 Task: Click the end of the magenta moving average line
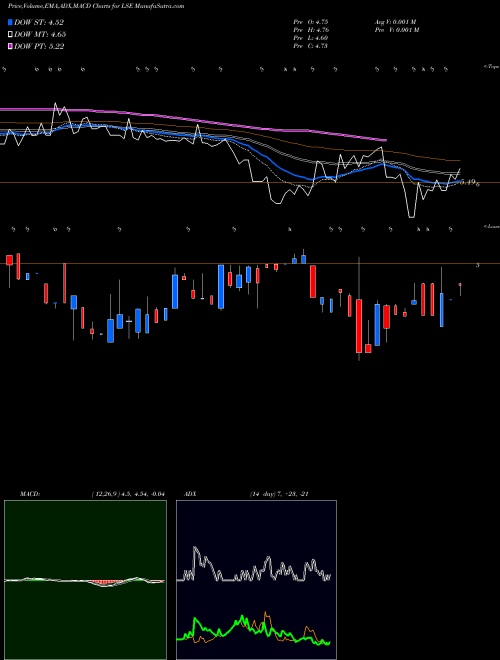[386, 140]
